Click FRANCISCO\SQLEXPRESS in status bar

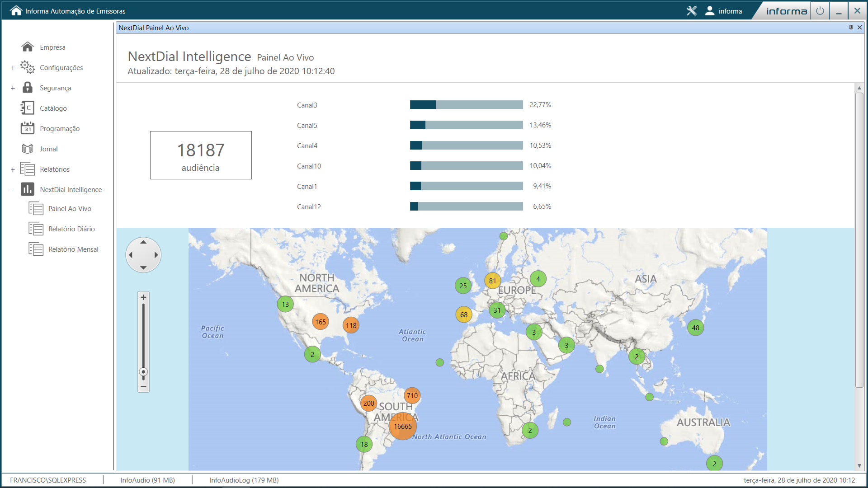pyautogui.click(x=48, y=480)
